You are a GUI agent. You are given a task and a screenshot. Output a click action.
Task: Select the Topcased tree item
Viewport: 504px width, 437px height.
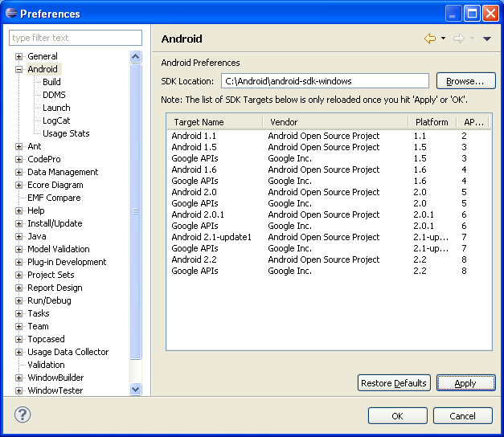[46, 339]
